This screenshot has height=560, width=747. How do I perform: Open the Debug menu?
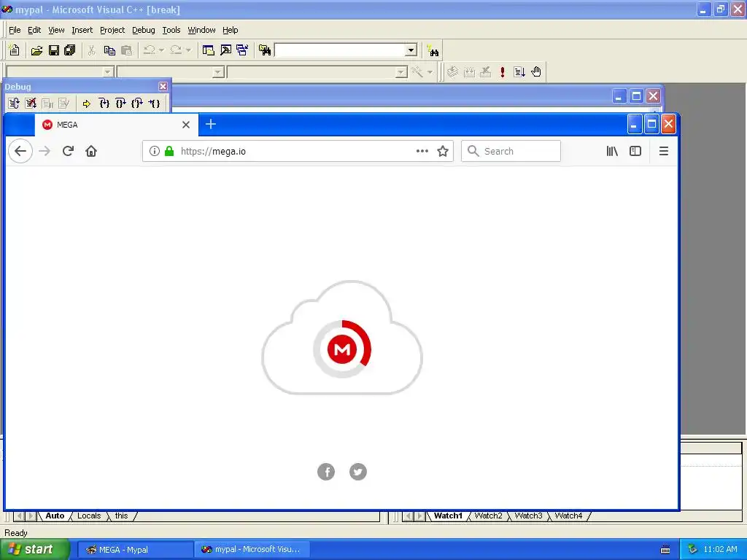pos(144,30)
